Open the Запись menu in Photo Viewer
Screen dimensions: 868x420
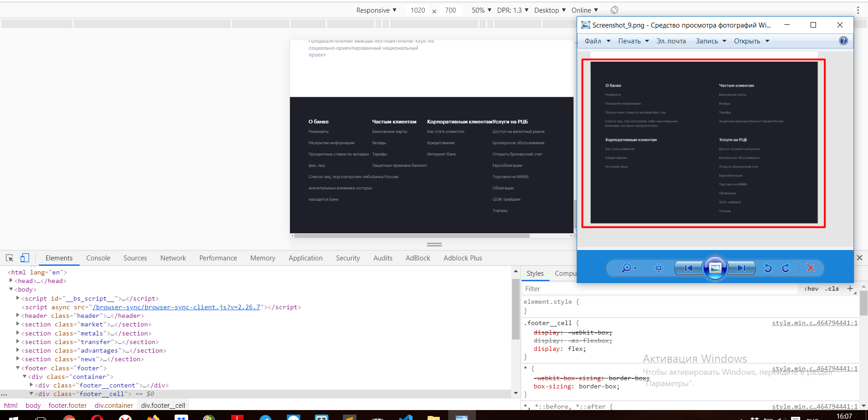tap(711, 41)
